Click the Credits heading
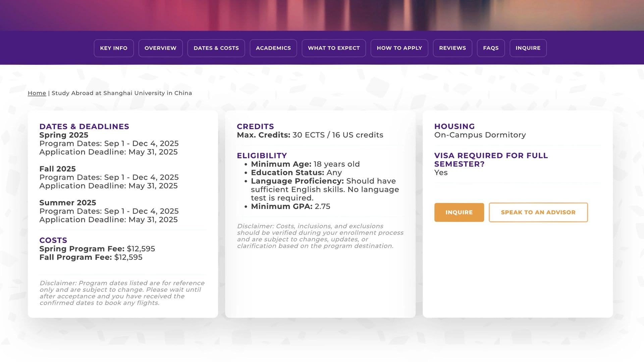The image size is (644, 362). click(x=255, y=126)
